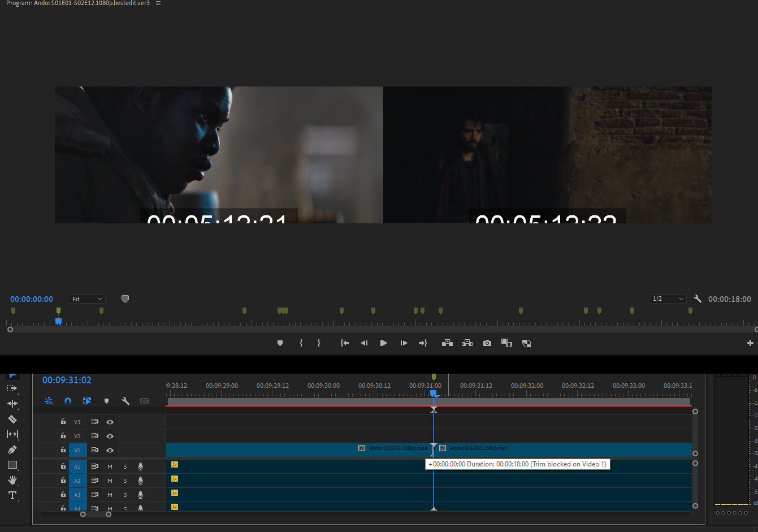Select the right Andor.S01E02 clip on V1

point(563,449)
